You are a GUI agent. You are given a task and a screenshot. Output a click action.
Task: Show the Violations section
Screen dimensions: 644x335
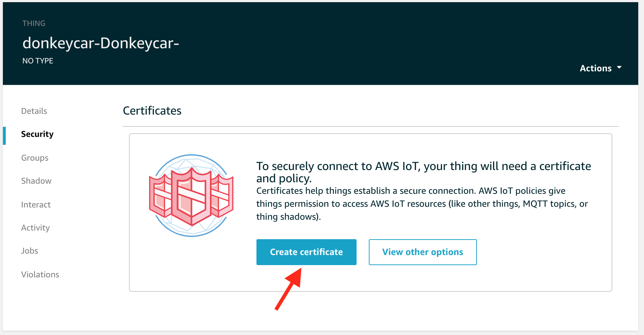point(40,274)
